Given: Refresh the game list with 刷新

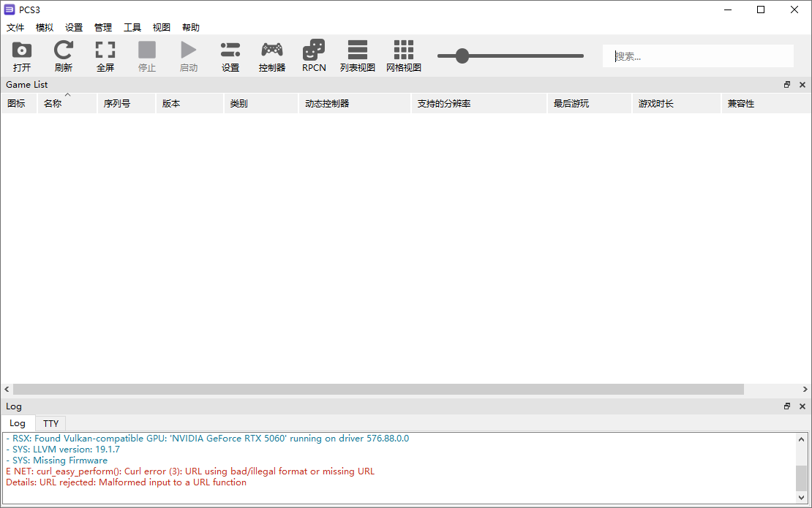Looking at the screenshot, I should pyautogui.click(x=63, y=55).
